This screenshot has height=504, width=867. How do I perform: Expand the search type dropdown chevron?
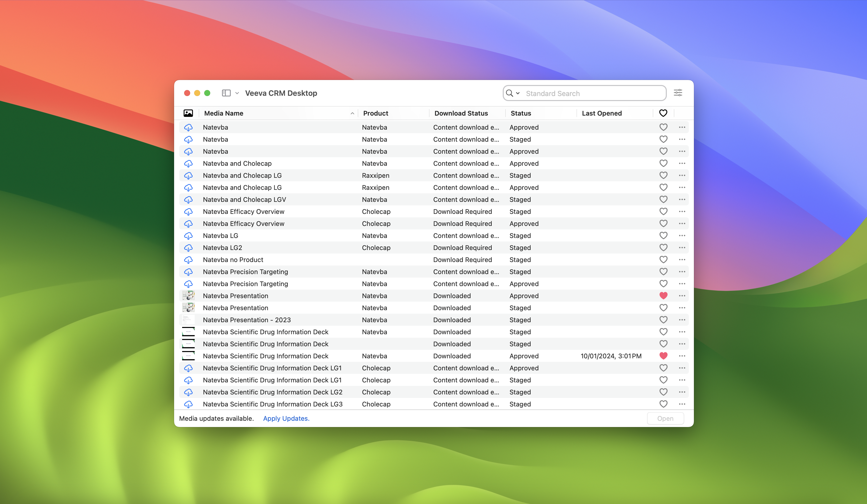coord(518,93)
